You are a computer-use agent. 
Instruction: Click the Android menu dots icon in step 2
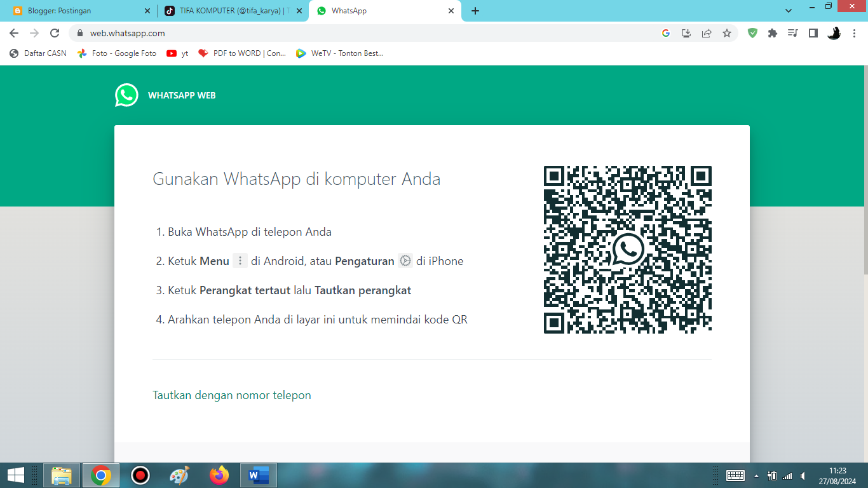(x=240, y=261)
